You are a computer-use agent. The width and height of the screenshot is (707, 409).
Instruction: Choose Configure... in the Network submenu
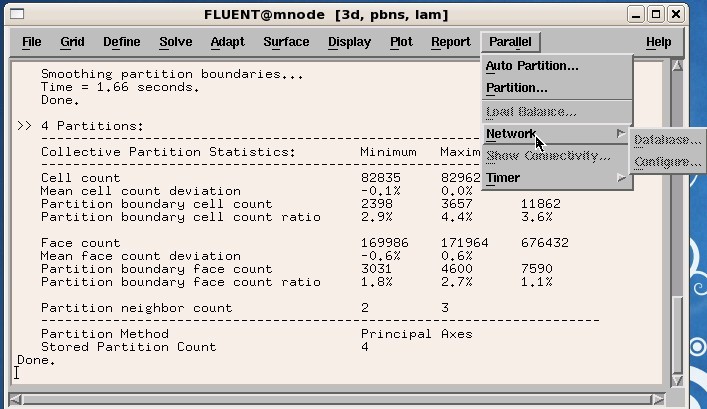(x=667, y=162)
